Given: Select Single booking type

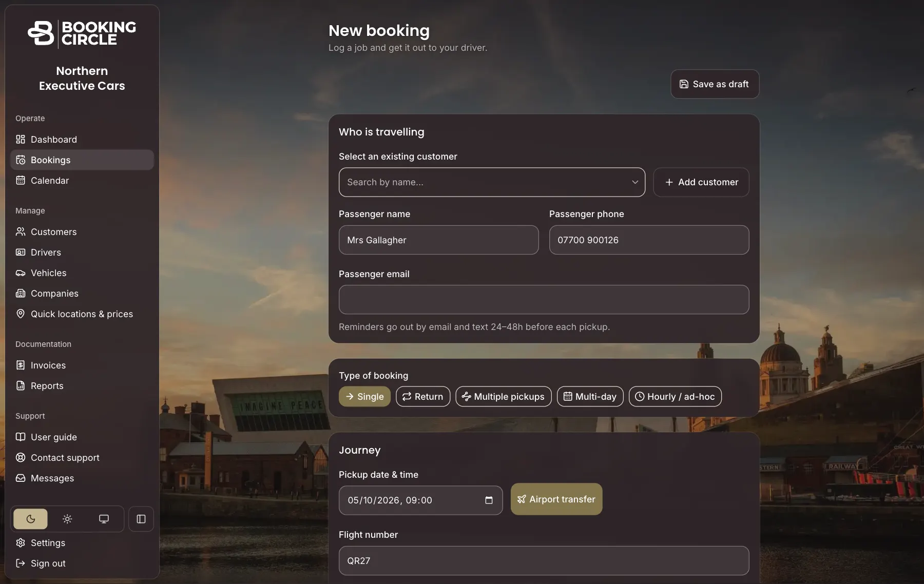Looking at the screenshot, I should click(364, 397).
